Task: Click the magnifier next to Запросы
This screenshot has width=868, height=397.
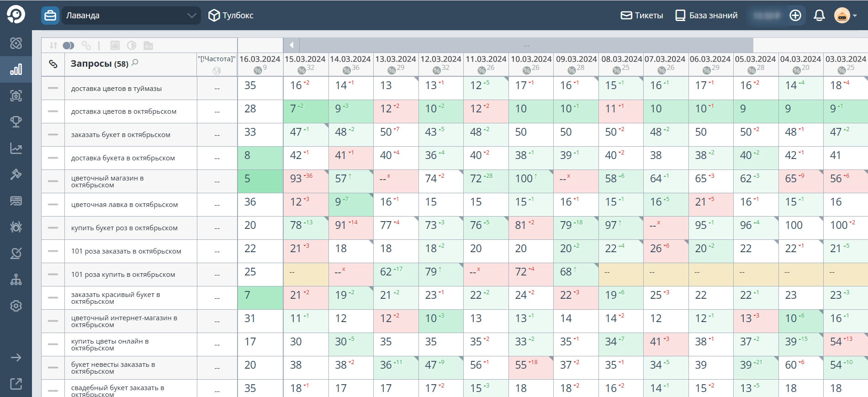Action: click(135, 63)
